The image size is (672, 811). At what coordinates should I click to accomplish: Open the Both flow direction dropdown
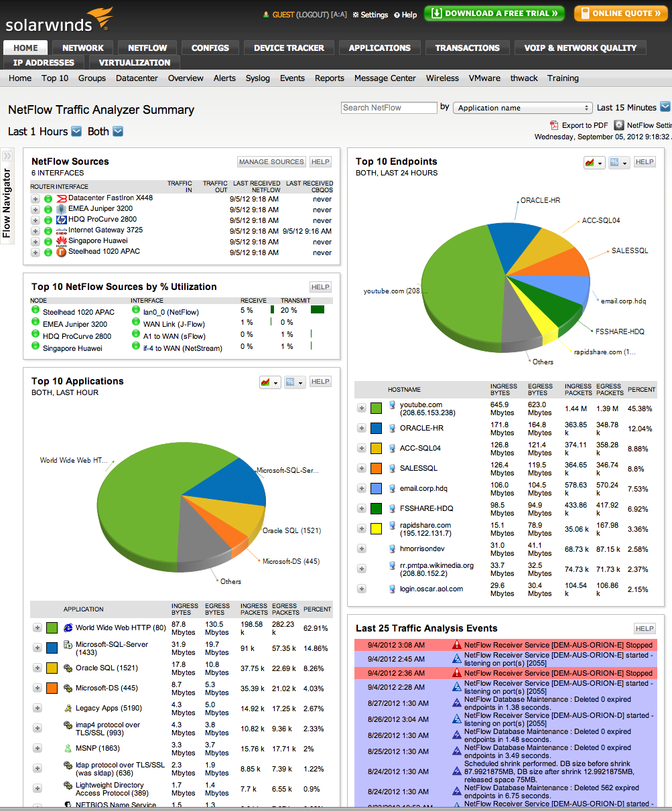[118, 131]
